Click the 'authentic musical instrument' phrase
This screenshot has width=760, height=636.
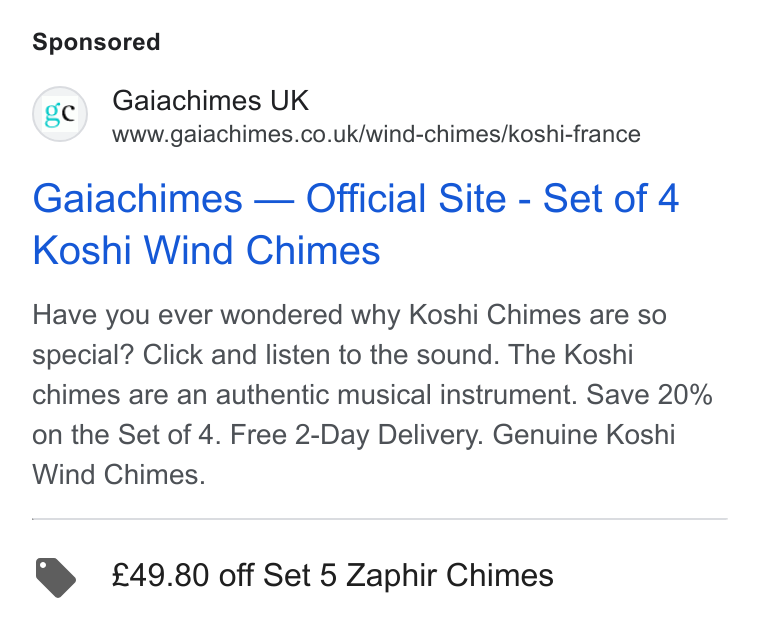coord(396,395)
